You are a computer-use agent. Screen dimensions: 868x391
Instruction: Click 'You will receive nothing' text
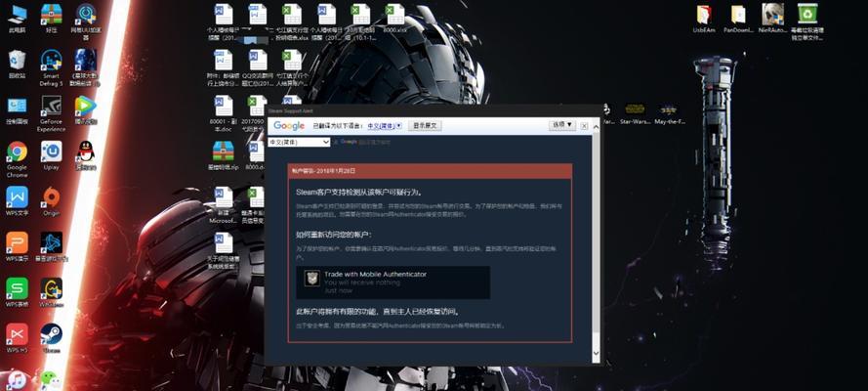(x=362, y=282)
